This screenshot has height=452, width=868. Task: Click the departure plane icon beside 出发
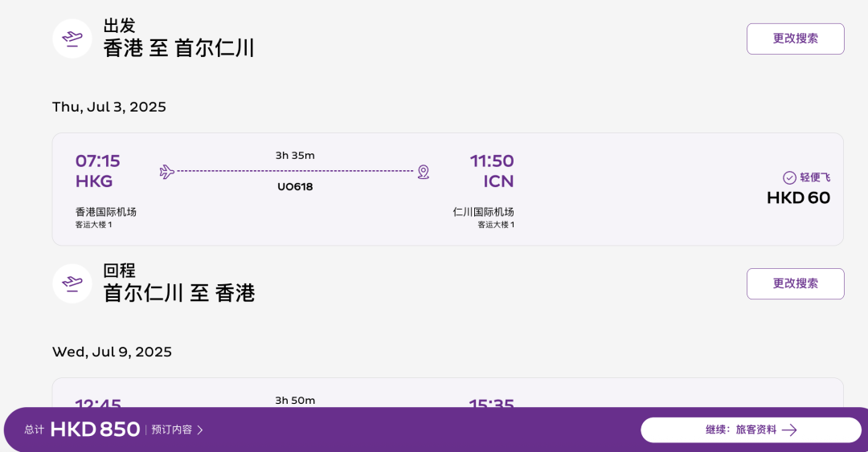pyautogui.click(x=72, y=39)
